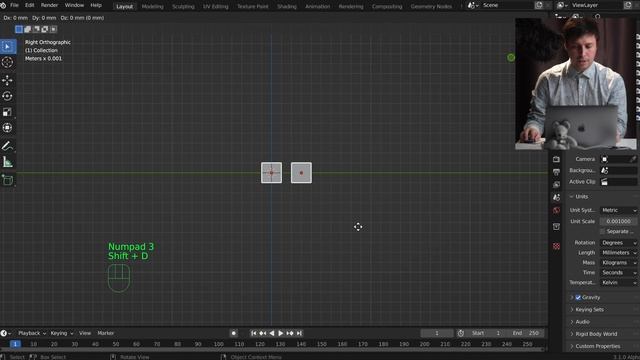Open the Window menu

pyautogui.click(x=74, y=6)
